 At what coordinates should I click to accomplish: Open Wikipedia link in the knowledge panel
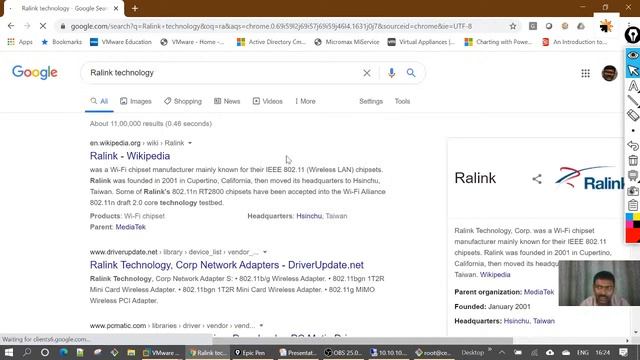(x=495, y=275)
